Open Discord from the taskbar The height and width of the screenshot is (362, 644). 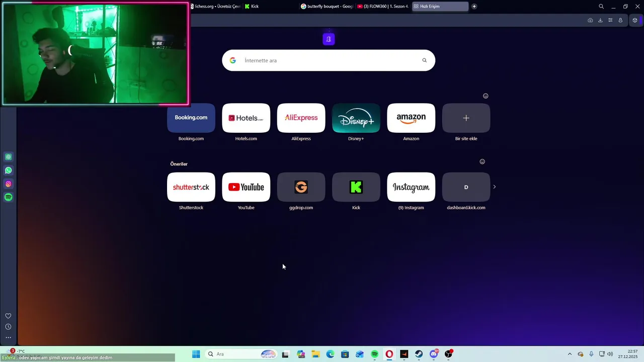(434, 354)
